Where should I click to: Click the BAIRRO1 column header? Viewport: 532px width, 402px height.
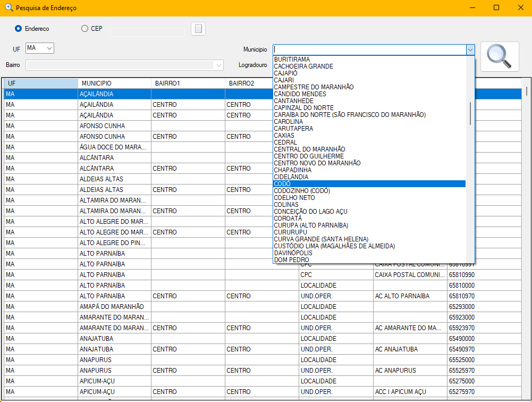188,83
